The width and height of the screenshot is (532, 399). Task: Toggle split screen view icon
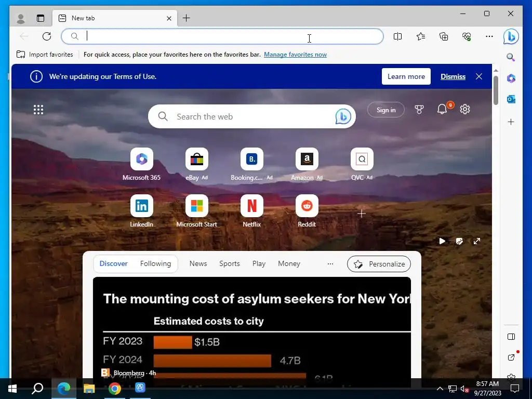[x=397, y=36]
